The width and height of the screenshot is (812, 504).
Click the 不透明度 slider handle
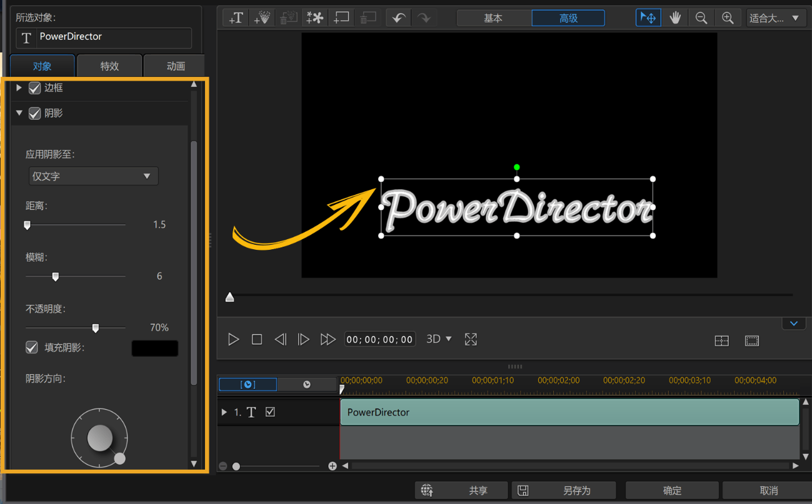pyautogui.click(x=96, y=327)
